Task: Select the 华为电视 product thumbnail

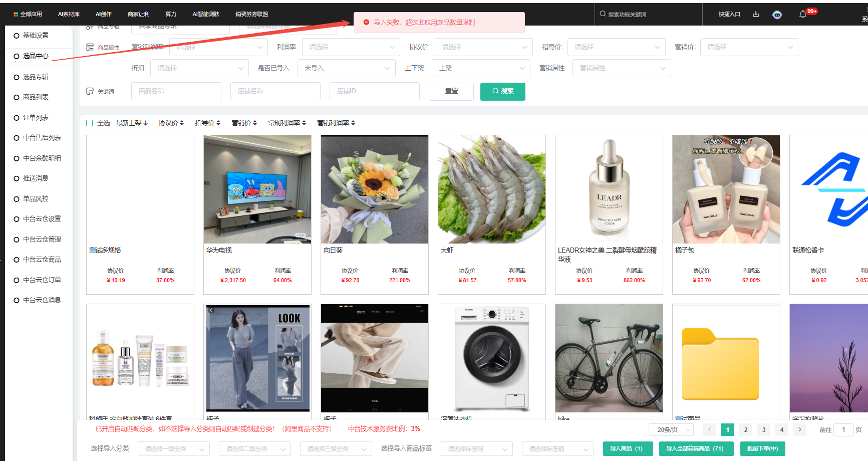Action: pos(257,189)
